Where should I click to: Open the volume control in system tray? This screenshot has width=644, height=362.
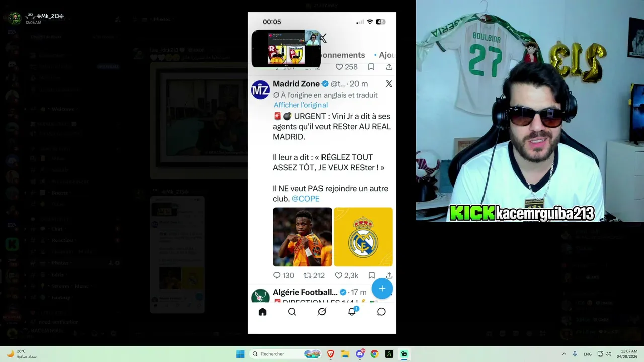point(608,354)
